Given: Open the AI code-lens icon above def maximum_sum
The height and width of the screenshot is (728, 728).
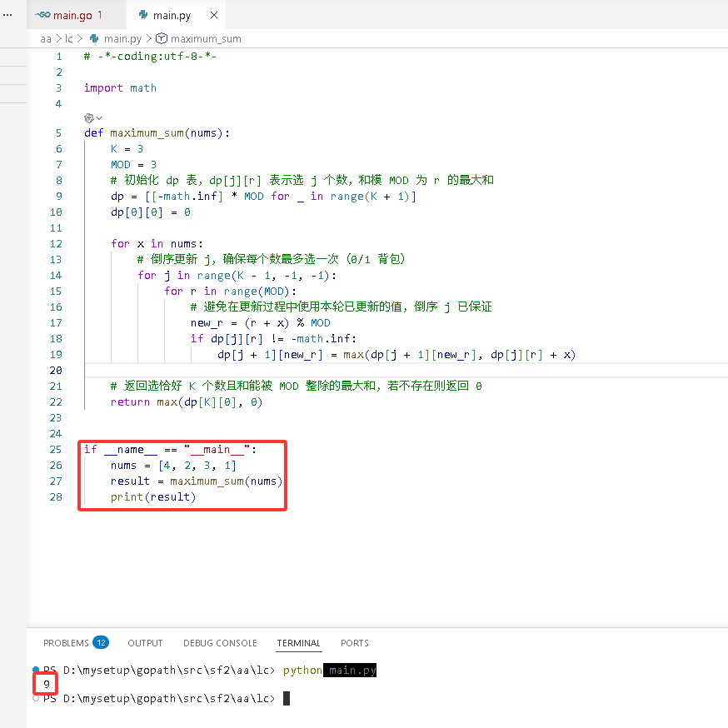Looking at the screenshot, I should (88, 118).
